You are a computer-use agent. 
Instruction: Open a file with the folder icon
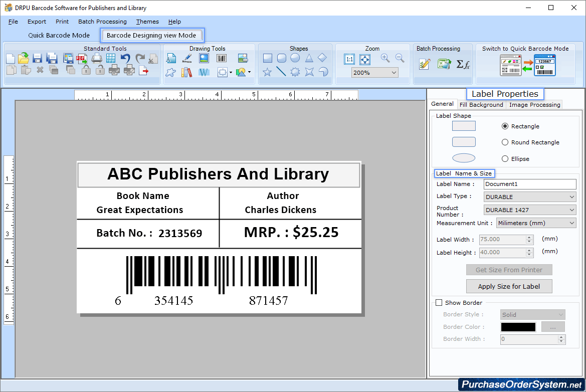(x=23, y=58)
